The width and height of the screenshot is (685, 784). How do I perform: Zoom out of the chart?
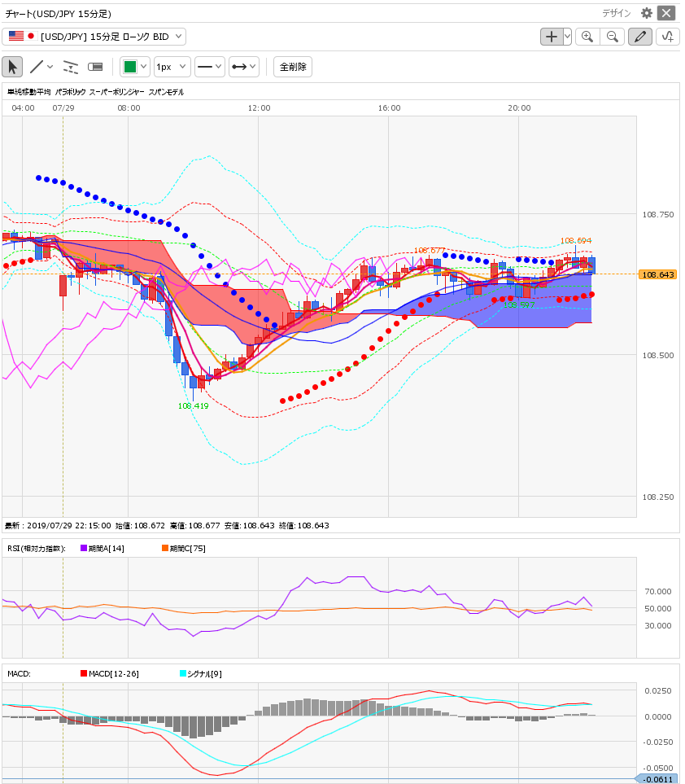[613, 37]
